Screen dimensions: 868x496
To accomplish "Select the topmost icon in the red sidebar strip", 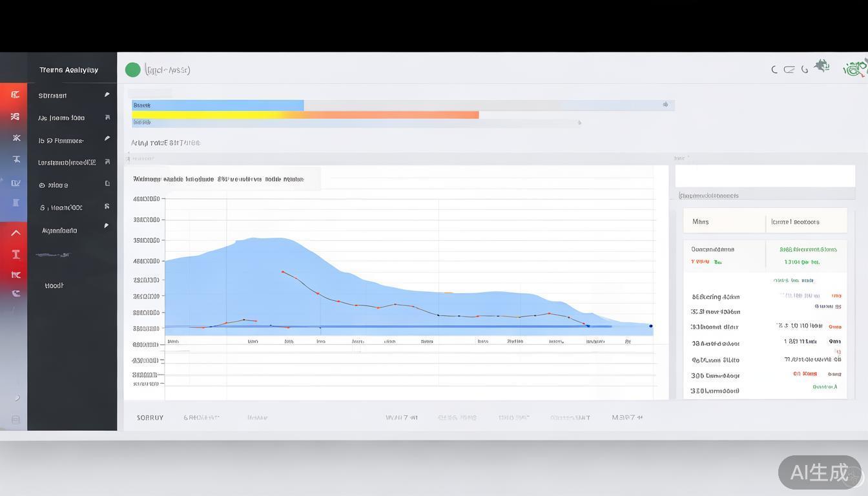I will pos(15,95).
